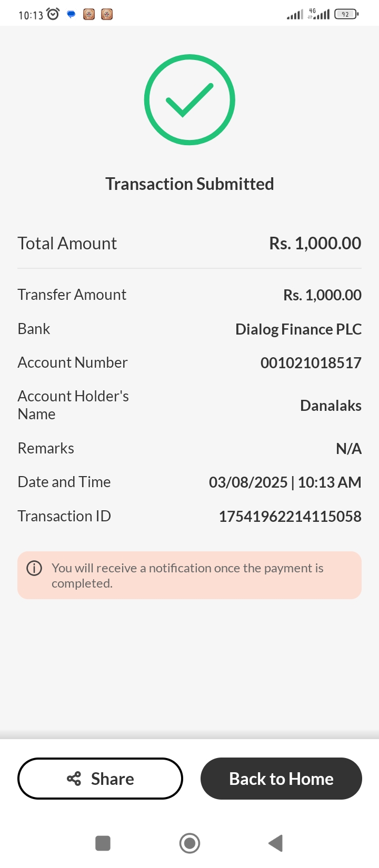Tap the alarm clock status icon
The height and width of the screenshot is (868, 379).
pos(53,14)
